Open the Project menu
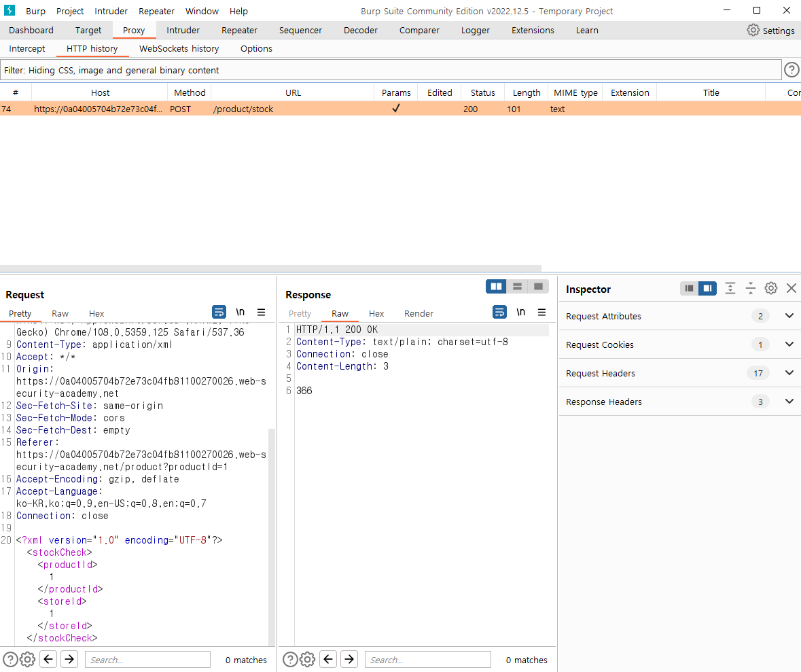This screenshot has height=672, width=801. 70,11
